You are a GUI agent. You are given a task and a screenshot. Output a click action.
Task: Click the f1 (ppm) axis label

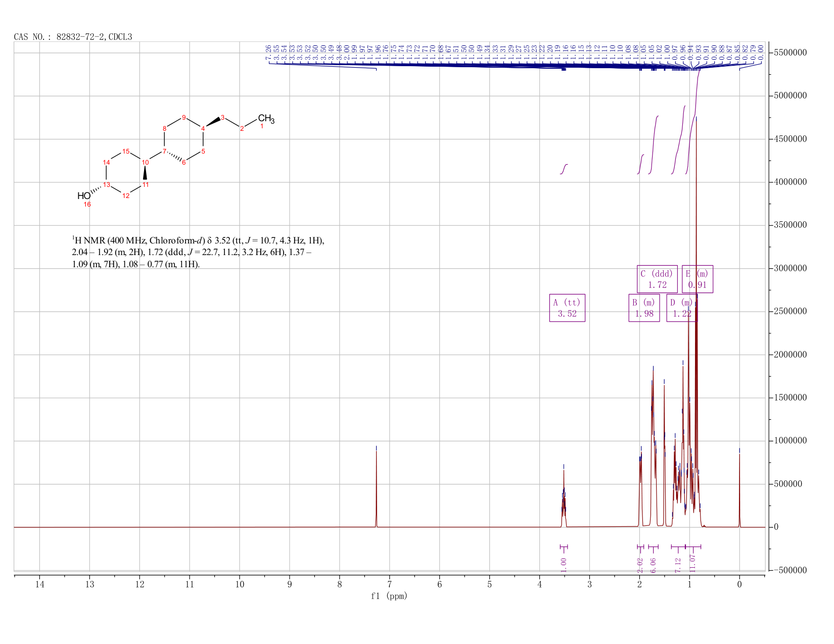(389, 596)
